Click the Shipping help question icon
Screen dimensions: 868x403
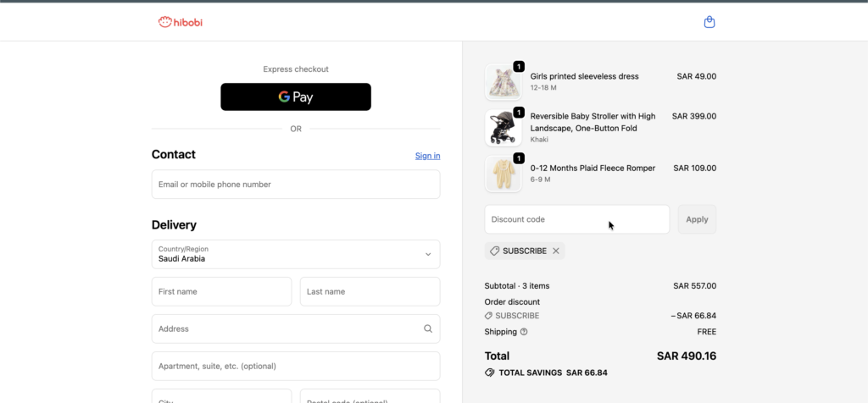(x=524, y=332)
